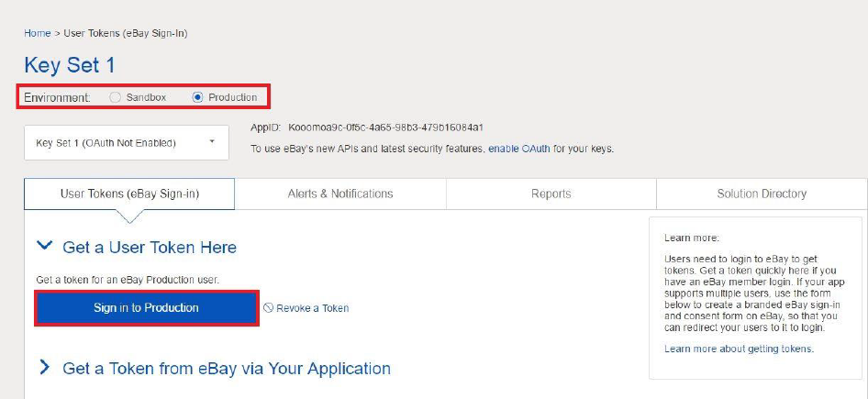
Task: Switch to User Tokens (eBay Sign-in) tab
Action: pos(129,194)
